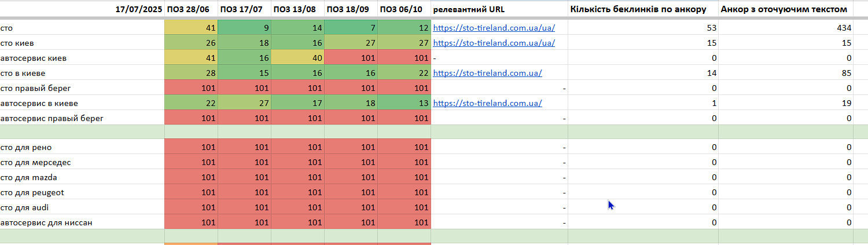Select the Анкор з оточуючим текстом header

[x=785, y=9]
